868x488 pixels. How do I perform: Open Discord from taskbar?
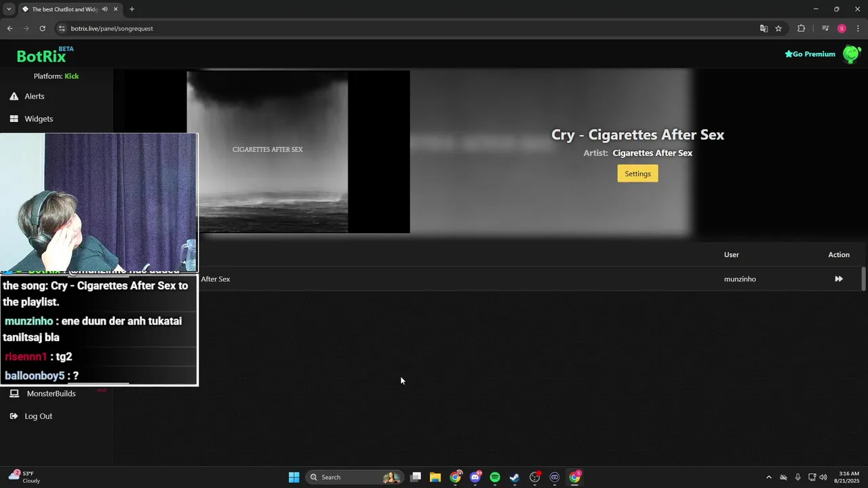475,477
